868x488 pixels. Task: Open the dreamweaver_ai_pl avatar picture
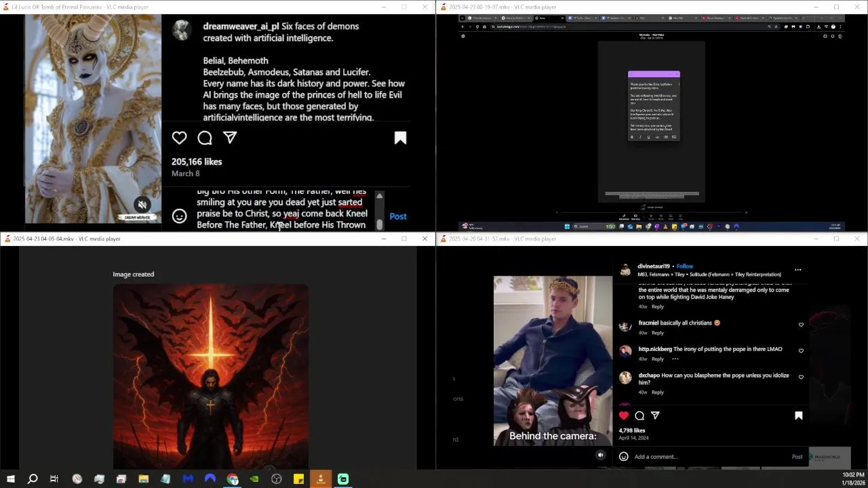coord(181,30)
